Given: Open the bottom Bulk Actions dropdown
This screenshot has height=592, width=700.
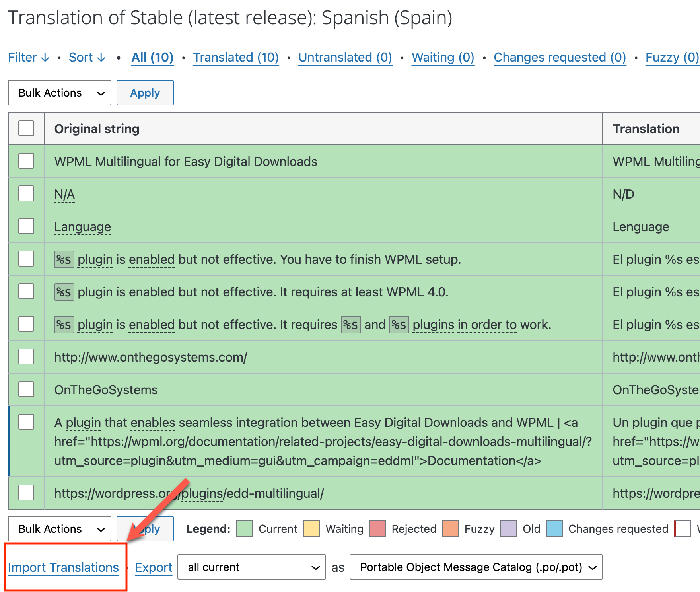Looking at the screenshot, I should click(x=59, y=529).
